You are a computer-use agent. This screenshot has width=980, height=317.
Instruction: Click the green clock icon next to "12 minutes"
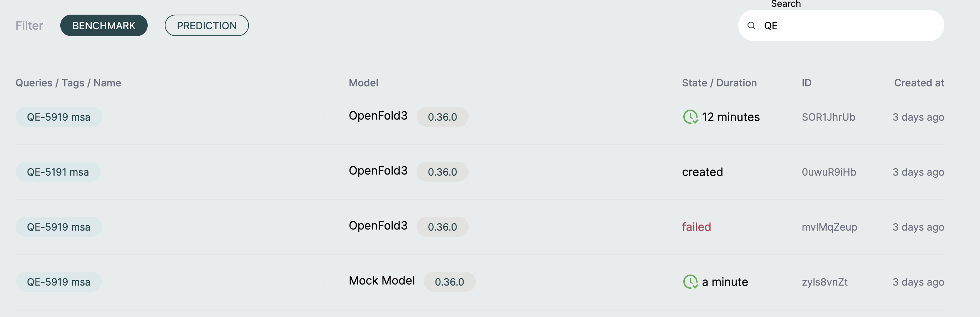click(x=690, y=117)
